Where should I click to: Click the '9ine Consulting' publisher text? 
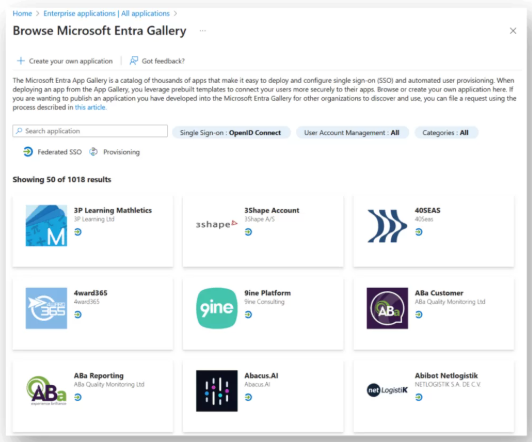(264, 302)
